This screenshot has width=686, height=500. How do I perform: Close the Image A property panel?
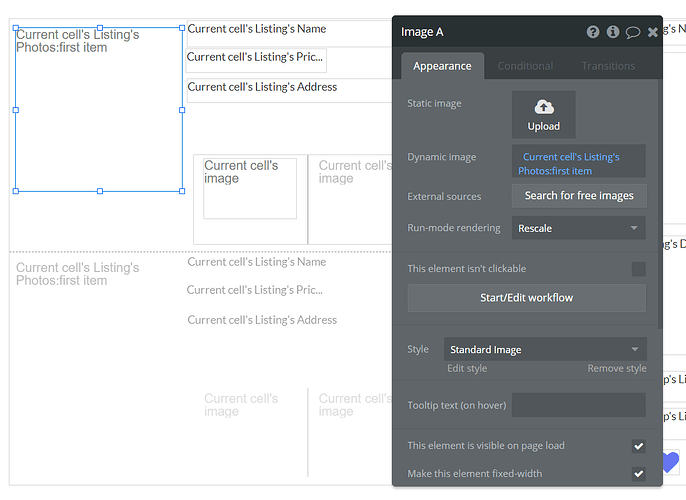click(653, 32)
